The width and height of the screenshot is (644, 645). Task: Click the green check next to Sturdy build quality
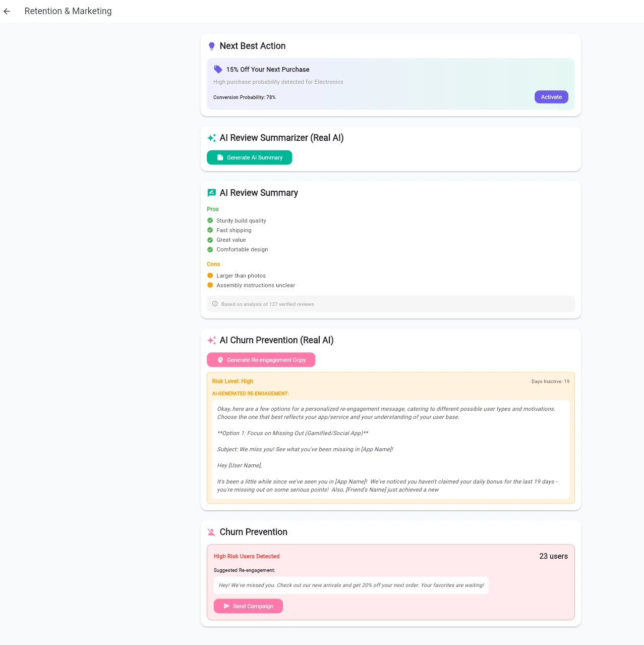(x=210, y=221)
